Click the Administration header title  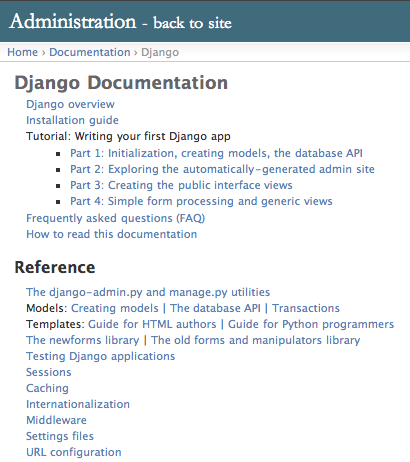coord(73,22)
